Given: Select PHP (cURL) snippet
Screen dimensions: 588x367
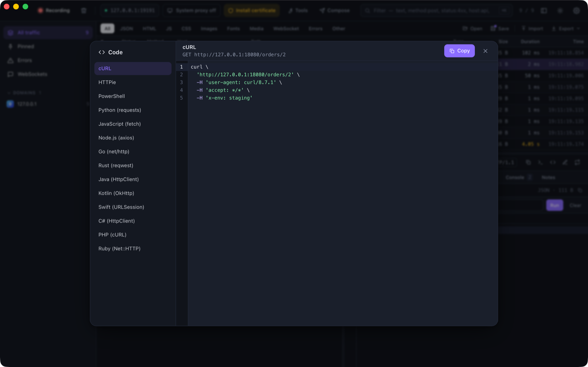Looking at the screenshot, I should tap(133, 234).
